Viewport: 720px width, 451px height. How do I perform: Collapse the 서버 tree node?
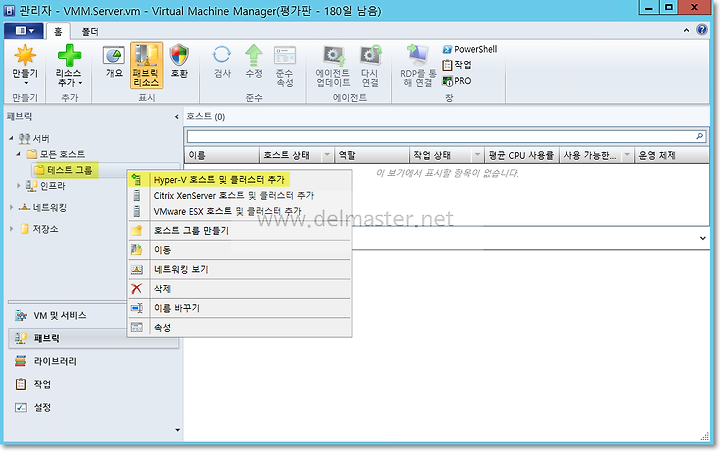coord(11,138)
